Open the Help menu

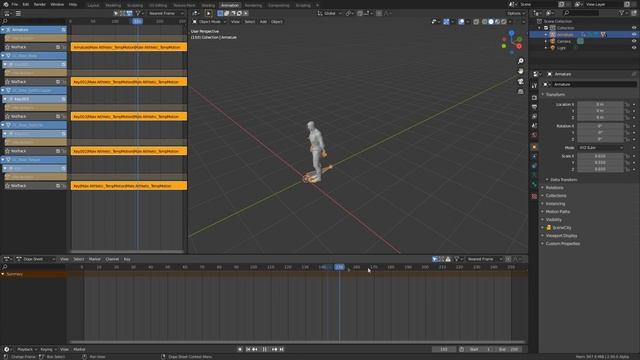pyautogui.click(x=73, y=4)
